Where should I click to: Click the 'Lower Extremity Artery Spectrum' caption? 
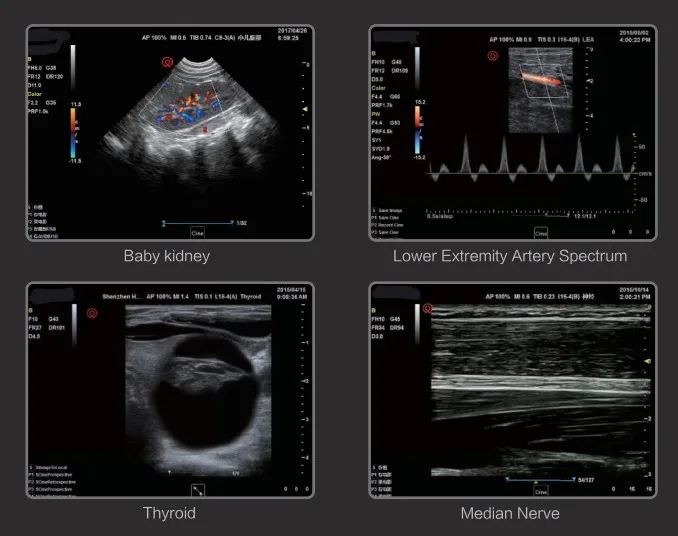510,256
